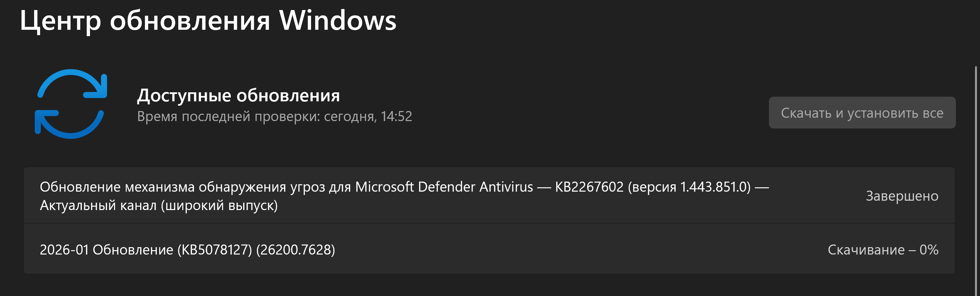Click the "Доступные обновления" status heading
Screen dimensions: 980x296
(x=238, y=95)
